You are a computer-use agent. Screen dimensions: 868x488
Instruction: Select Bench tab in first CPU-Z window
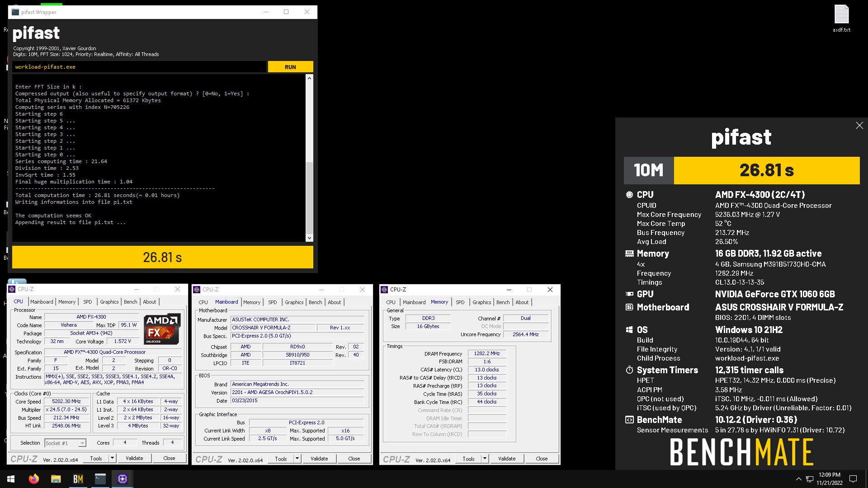point(131,302)
